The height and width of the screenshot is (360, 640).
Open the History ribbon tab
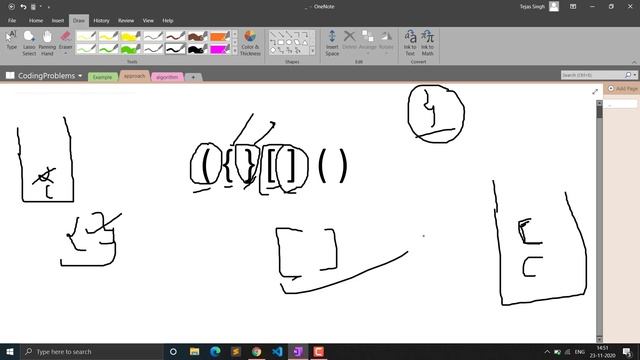pyautogui.click(x=101, y=20)
